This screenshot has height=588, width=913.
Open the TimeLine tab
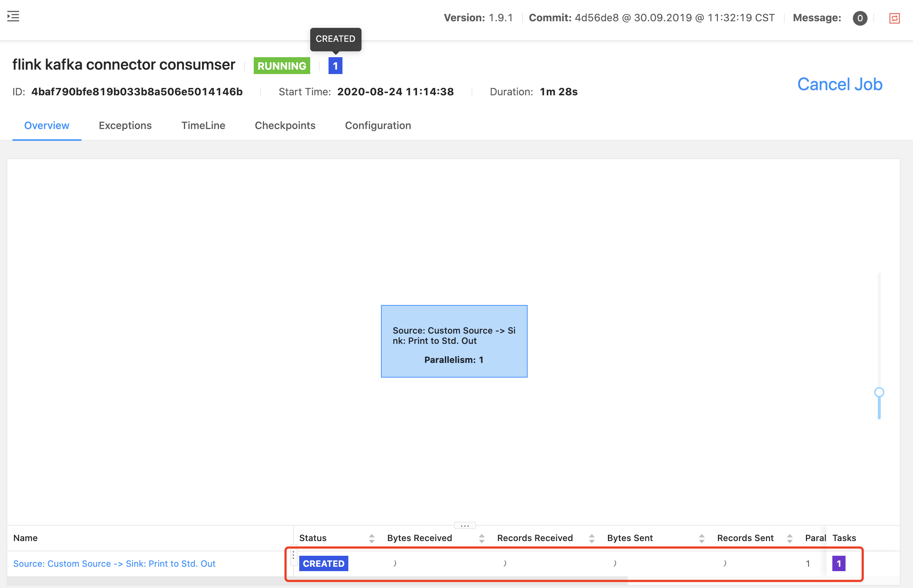[203, 125]
